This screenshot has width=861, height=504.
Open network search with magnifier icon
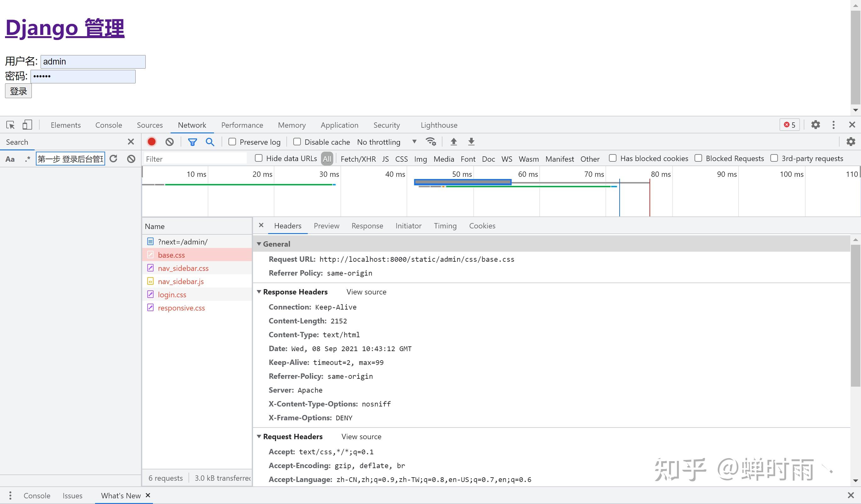[x=210, y=141]
